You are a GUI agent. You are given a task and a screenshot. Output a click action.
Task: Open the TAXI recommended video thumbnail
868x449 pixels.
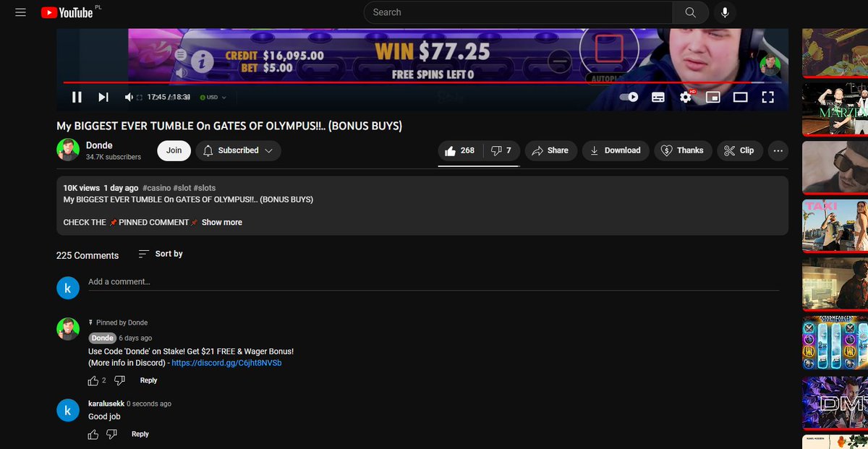(835, 226)
